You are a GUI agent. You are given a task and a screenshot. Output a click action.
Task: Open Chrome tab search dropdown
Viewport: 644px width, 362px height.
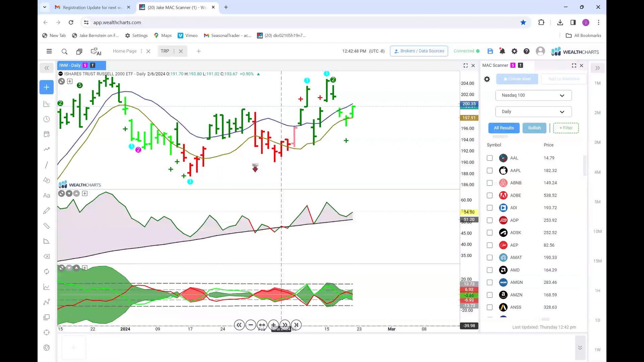click(45, 7)
